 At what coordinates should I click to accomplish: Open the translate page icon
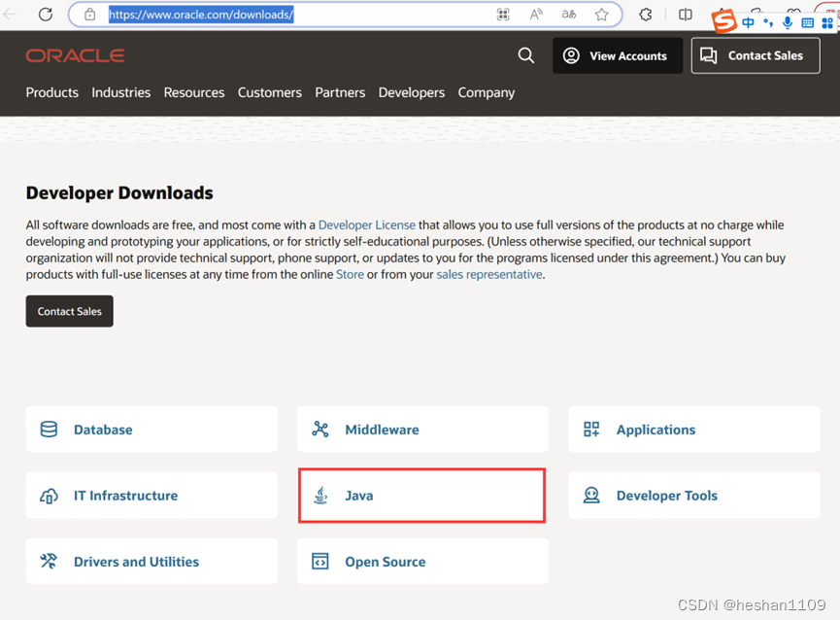568,15
